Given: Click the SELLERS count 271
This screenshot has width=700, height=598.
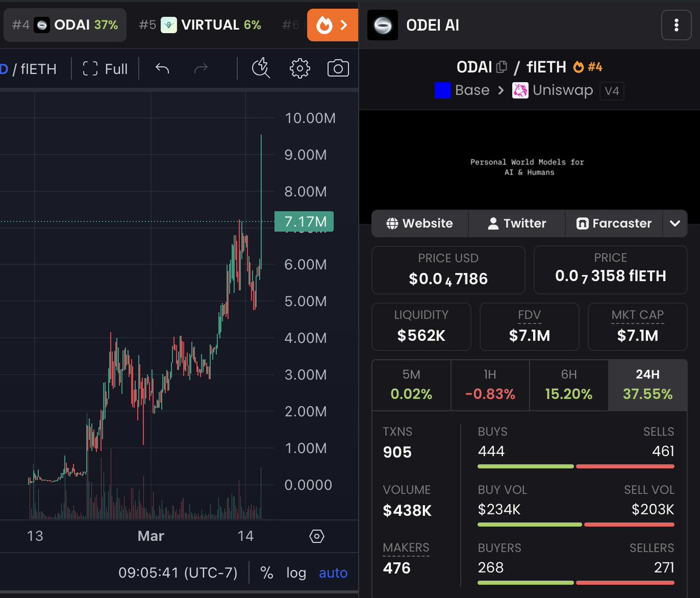Looking at the screenshot, I should pyautogui.click(x=664, y=567).
